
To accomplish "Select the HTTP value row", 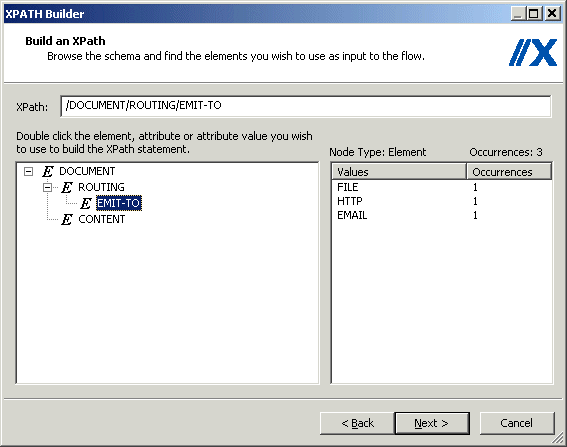I will click(x=442, y=201).
